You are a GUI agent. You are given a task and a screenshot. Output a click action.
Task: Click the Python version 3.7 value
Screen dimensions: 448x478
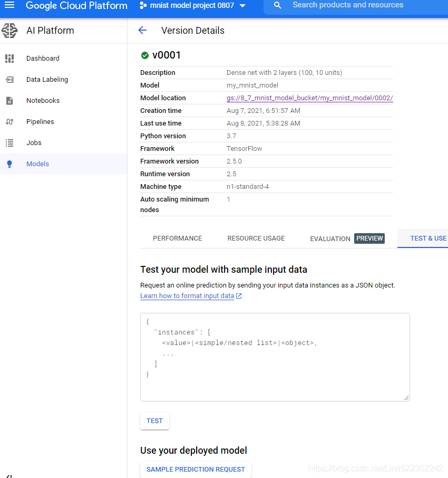231,136
